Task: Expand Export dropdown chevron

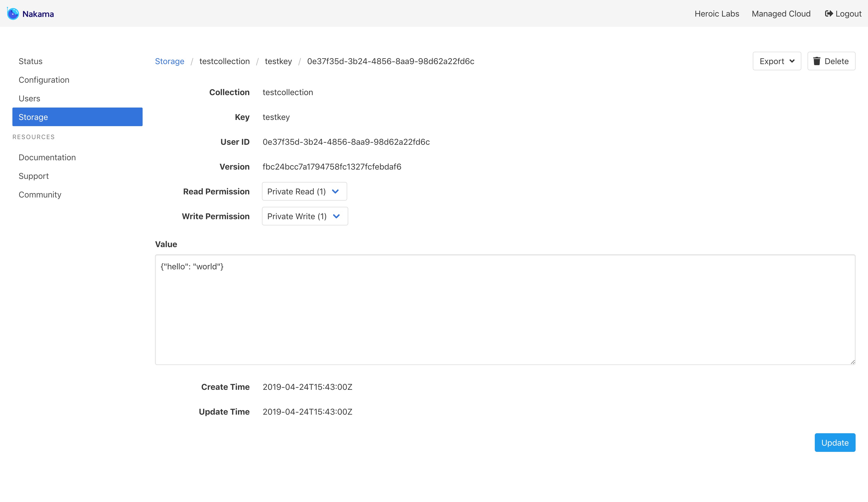Action: tap(792, 61)
